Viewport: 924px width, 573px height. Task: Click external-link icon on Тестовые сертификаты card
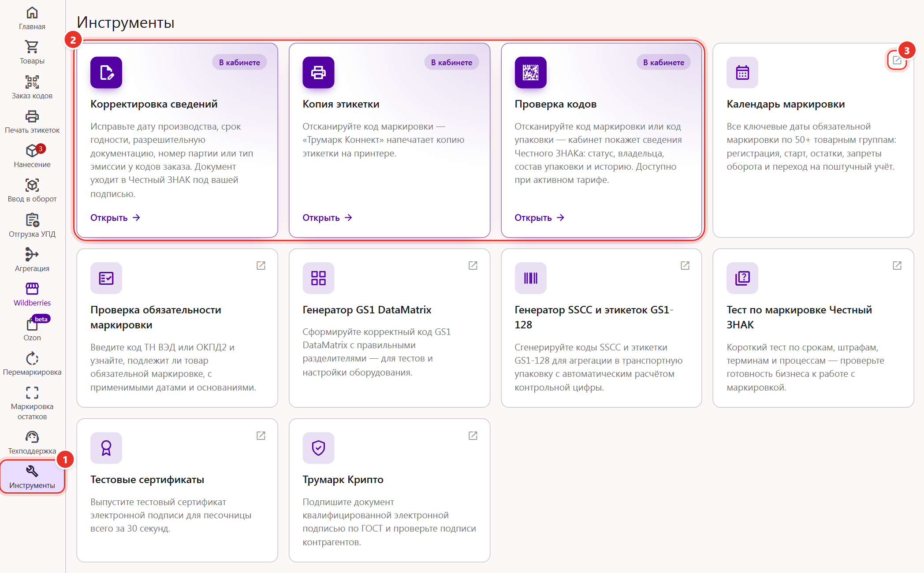click(261, 435)
